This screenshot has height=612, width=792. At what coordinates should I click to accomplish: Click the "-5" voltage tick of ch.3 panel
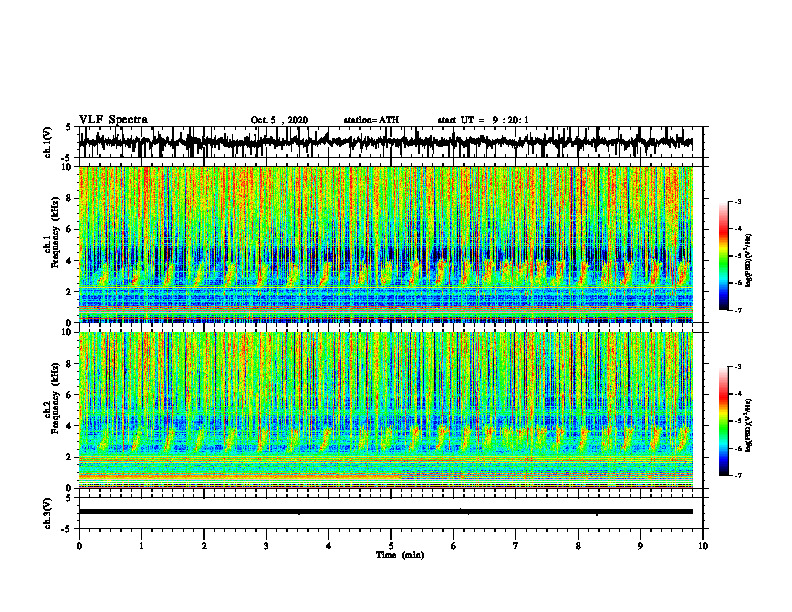66,529
